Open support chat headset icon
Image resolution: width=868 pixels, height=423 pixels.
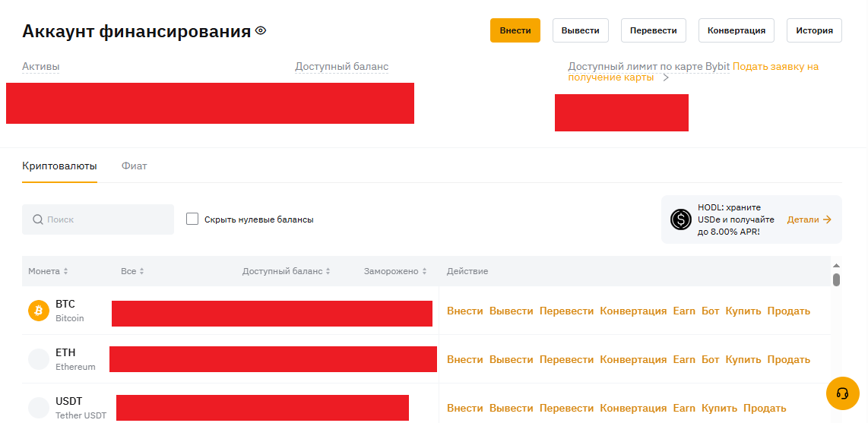[842, 393]
